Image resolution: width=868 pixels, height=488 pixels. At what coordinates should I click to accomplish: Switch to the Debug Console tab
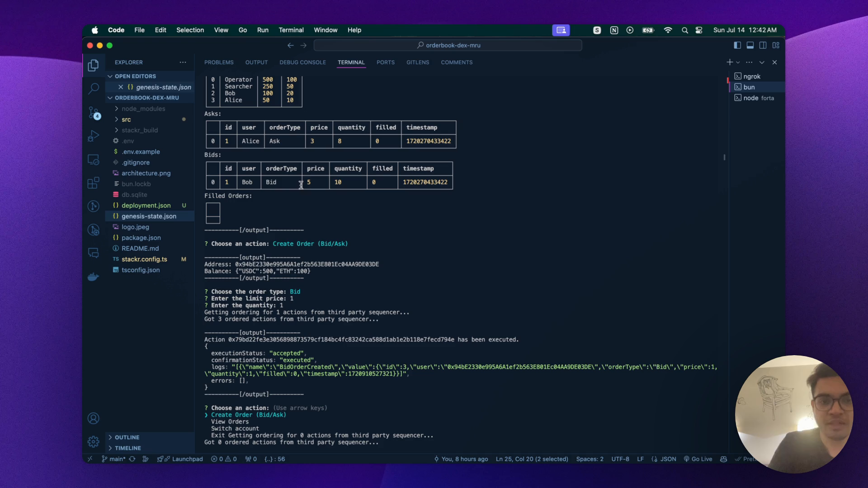pos(302,62)
